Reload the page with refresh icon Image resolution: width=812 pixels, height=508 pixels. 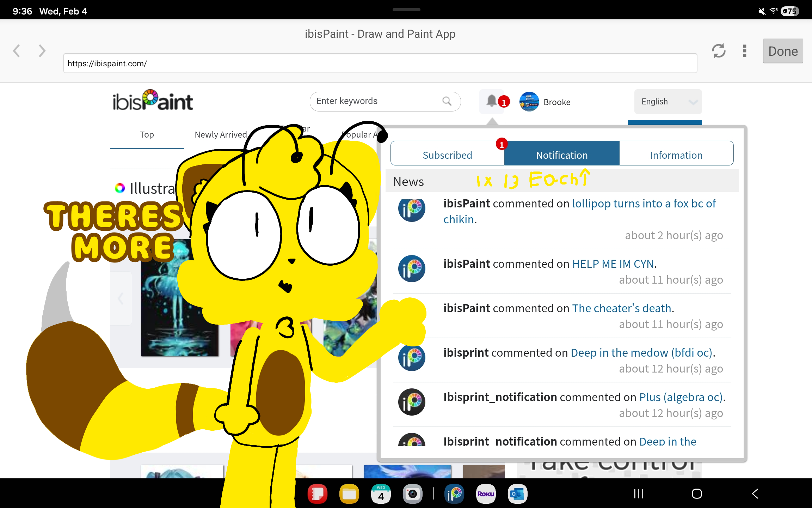click(719, 51)
